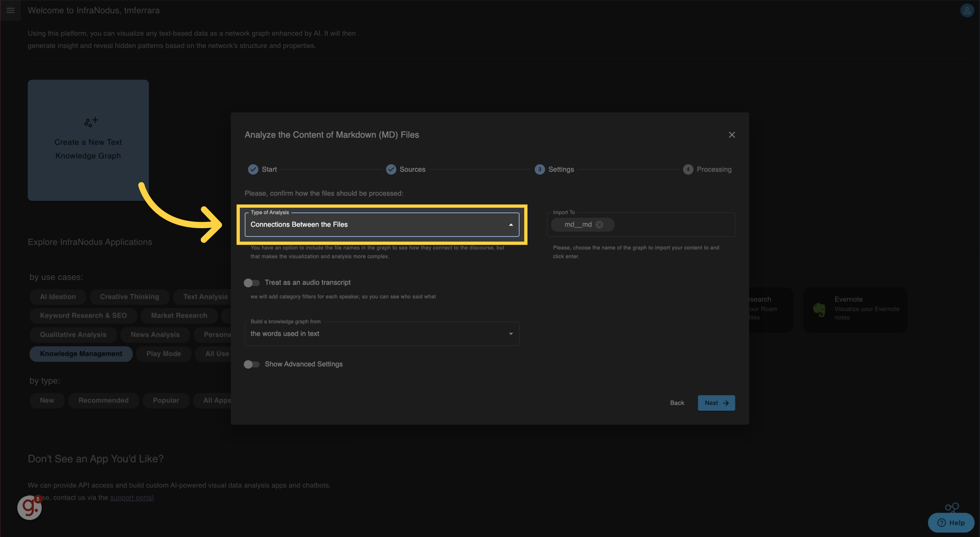This screenshot has width=980, height=537.
Task: Expand Build a knowledge graph from dropdown
Action: 381,333
